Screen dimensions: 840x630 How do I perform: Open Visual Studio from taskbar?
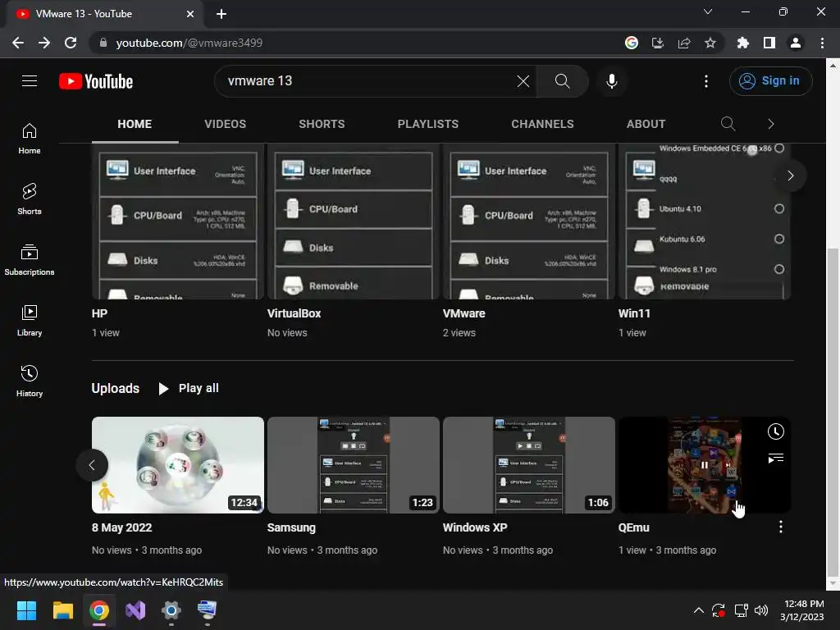(135, 610)
